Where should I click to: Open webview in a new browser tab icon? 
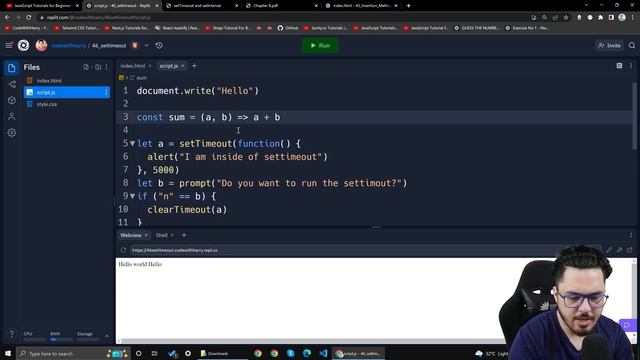coord(630,250)
